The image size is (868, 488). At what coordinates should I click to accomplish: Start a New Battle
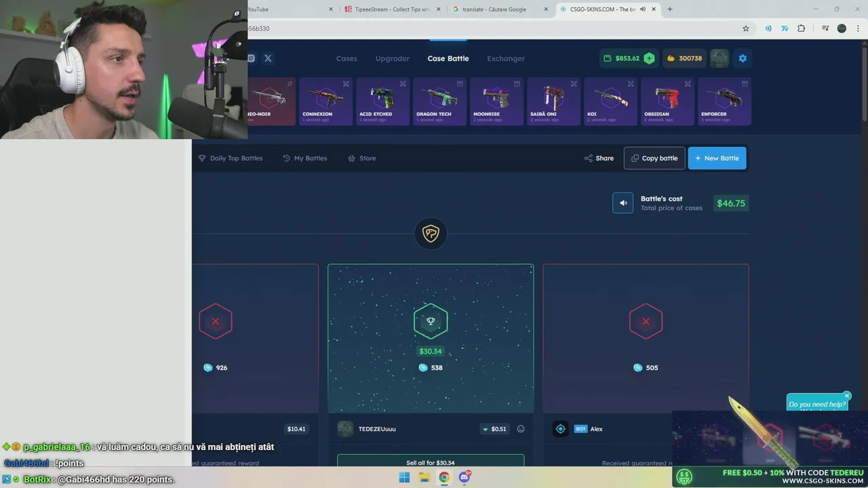coord(717,158)
